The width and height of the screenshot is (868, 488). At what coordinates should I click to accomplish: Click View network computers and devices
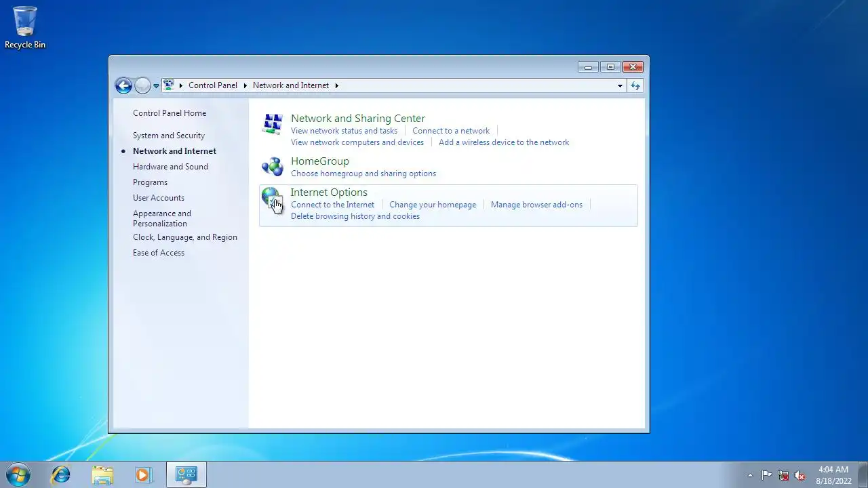click(357, 142)
